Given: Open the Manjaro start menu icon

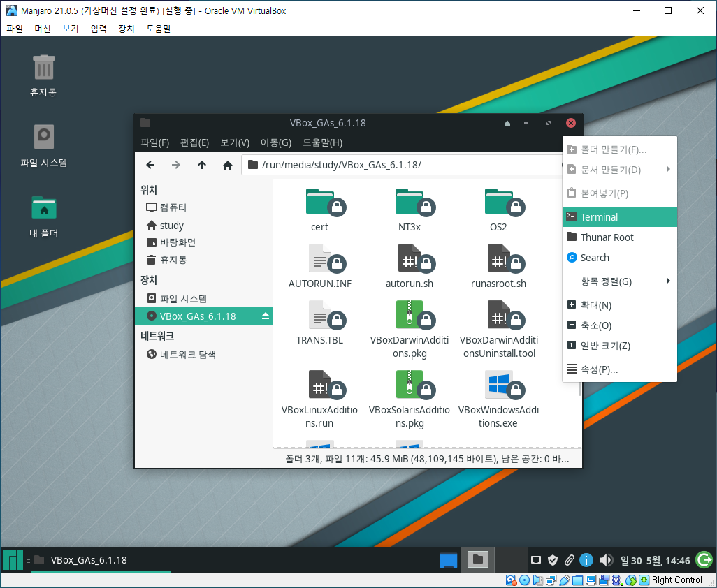Looking at the screenshot, I should pyautogui.click(x=13, y=560).
